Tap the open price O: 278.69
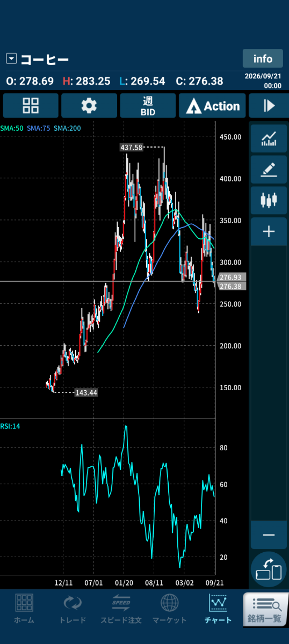The image size is (289, 644). pos(30,82)
